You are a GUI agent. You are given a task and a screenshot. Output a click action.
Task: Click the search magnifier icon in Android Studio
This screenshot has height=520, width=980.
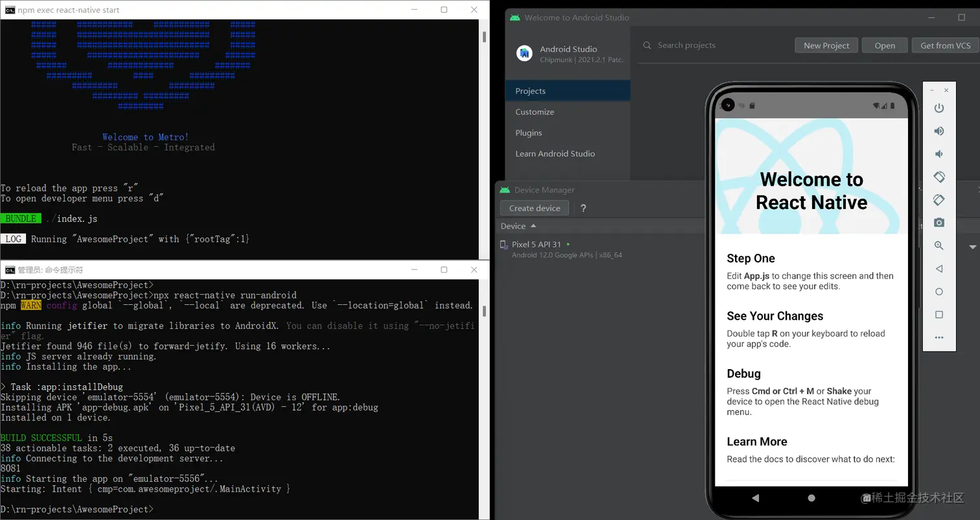[647, 45]
